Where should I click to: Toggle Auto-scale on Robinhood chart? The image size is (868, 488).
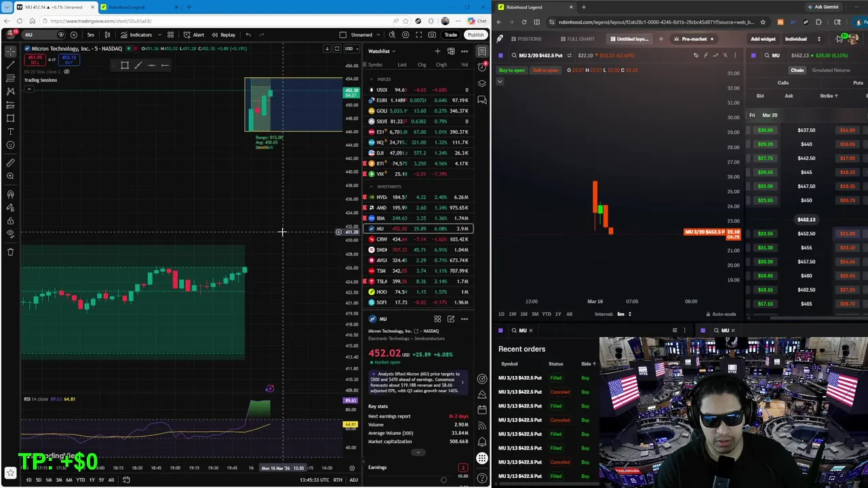click(721, 314)
